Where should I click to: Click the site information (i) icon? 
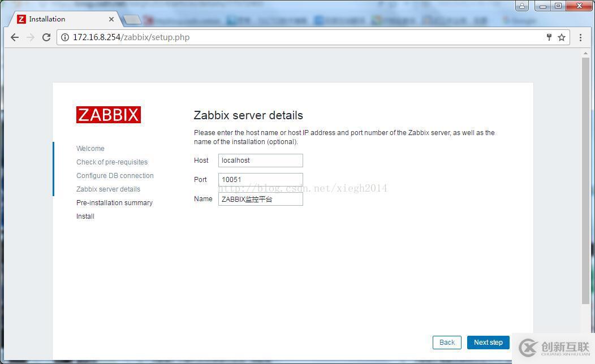click(65, 37)
